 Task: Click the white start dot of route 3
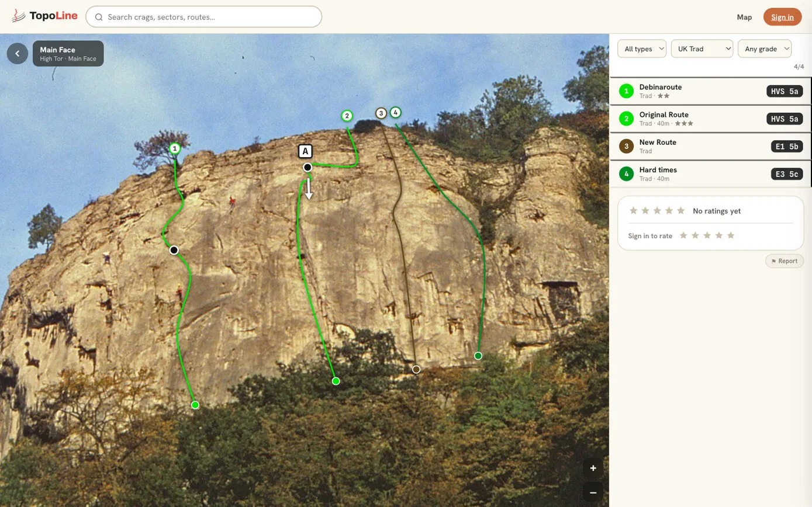click(416, 369)
